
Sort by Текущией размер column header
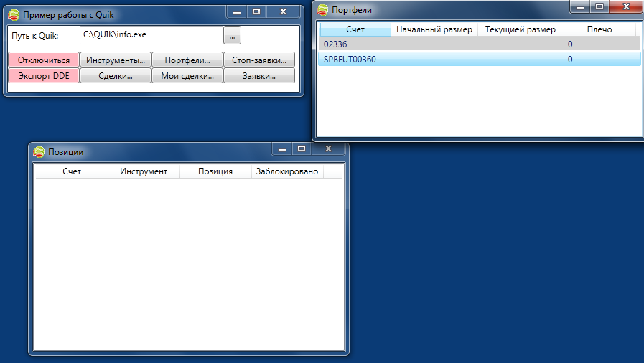point(521,29)
